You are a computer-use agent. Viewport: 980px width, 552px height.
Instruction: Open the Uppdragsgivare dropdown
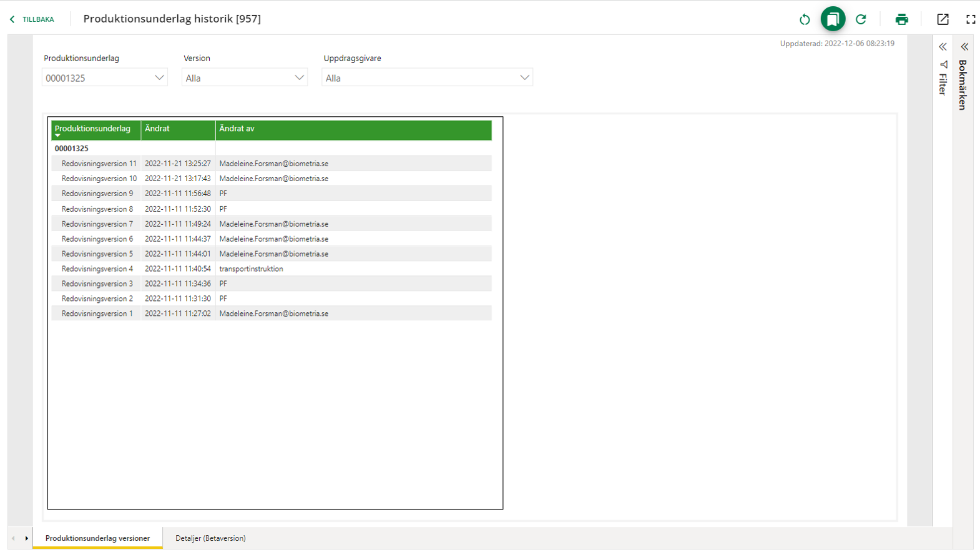(427, 78)
